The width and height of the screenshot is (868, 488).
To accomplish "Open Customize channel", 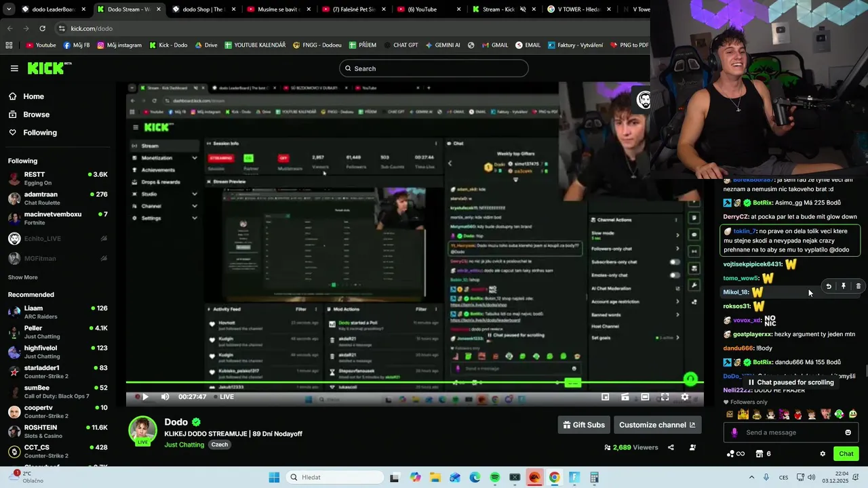I will [657, 425].
